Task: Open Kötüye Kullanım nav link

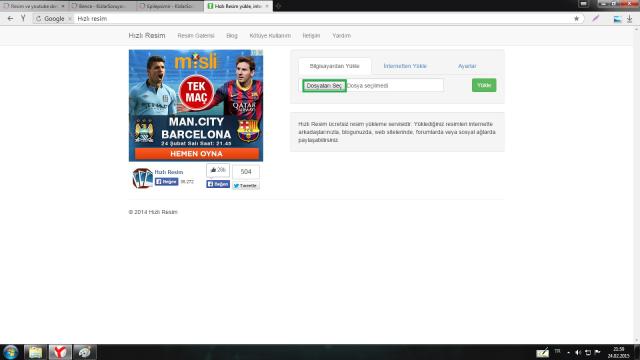Action: 270,36
